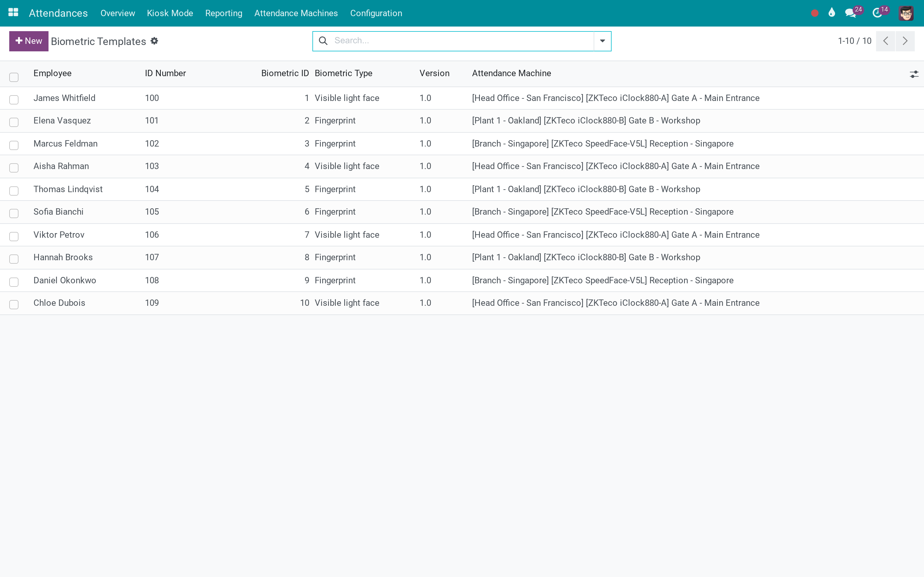Open the main apps grid menu
The width and height of the screenshot is (924, 577).
pyautogui.click(x=13, y=13)
